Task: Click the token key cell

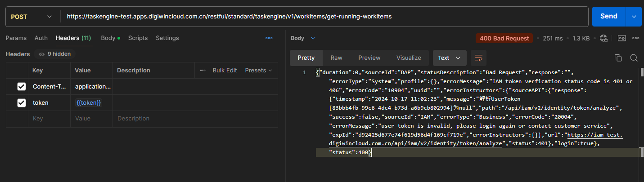Action: tap(49, 103)
